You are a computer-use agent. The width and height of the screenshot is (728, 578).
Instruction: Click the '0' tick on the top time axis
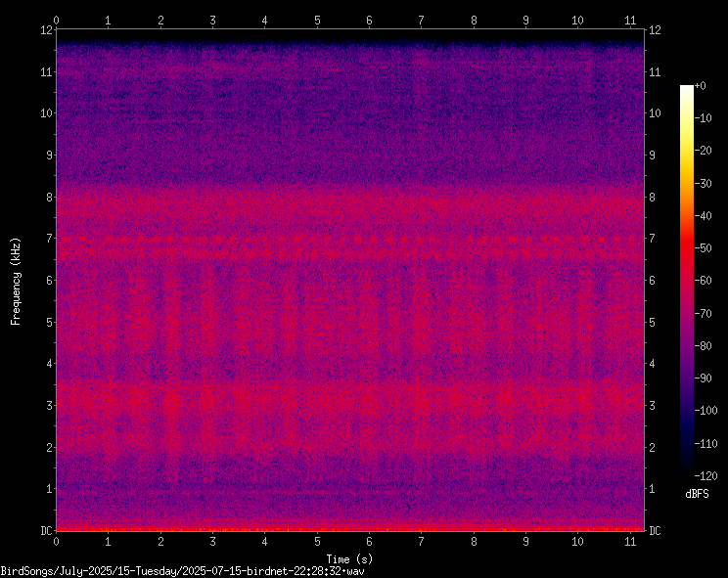[x=56, y=21]
